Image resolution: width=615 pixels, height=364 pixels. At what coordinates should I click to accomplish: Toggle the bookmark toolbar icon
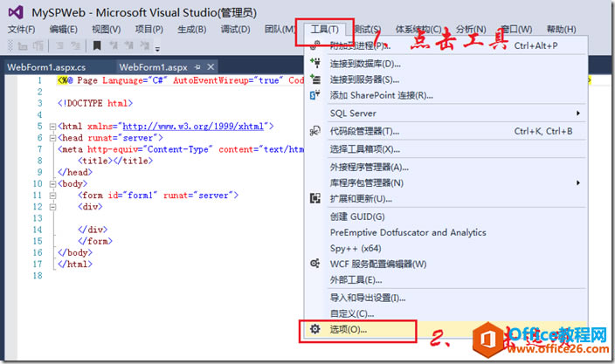click(x=97, y=46)
